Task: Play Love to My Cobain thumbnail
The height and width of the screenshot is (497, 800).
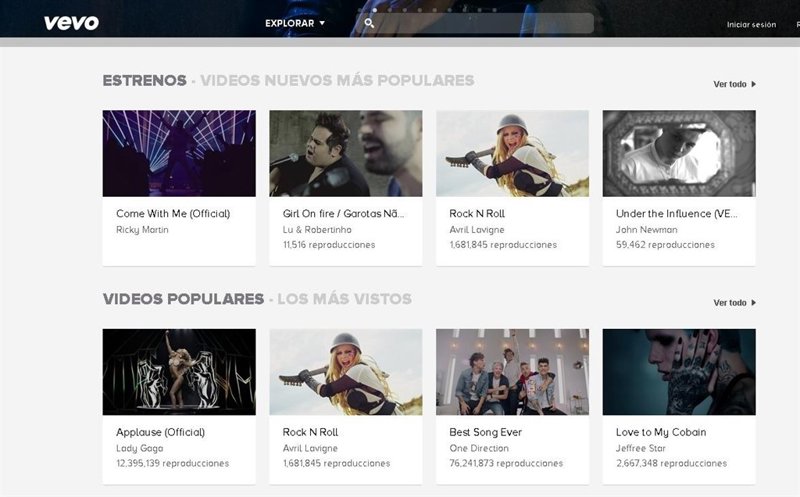Action: click(679, 372)
